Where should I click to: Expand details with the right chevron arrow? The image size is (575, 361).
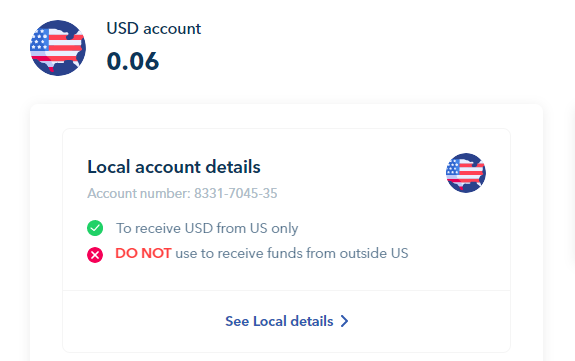tap(344, 321)
